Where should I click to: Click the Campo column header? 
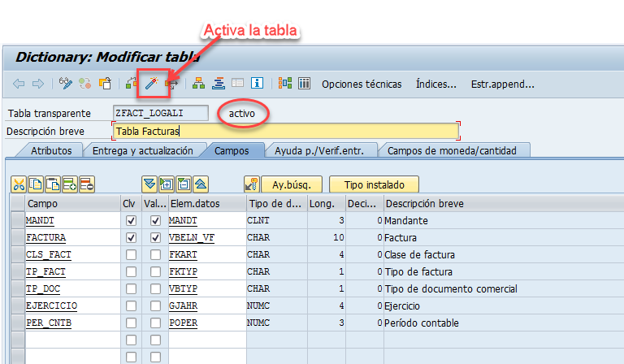click(73, 204)
